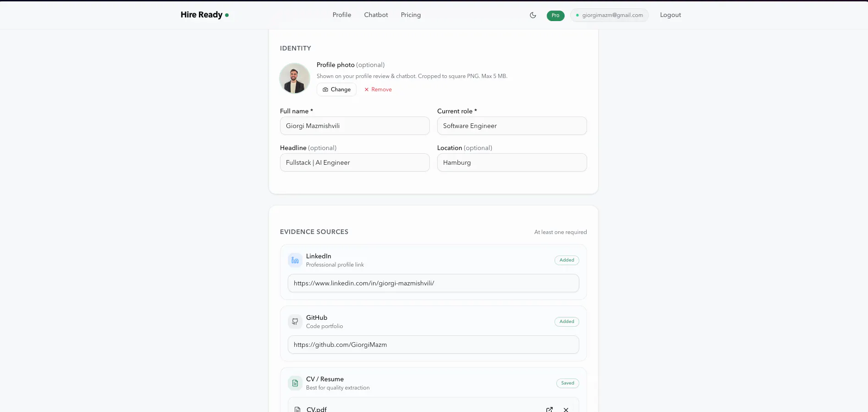Click the Pro plan badge
This screenshot has width=868, height=412.
pyautogui.click(x=555, y=15)
